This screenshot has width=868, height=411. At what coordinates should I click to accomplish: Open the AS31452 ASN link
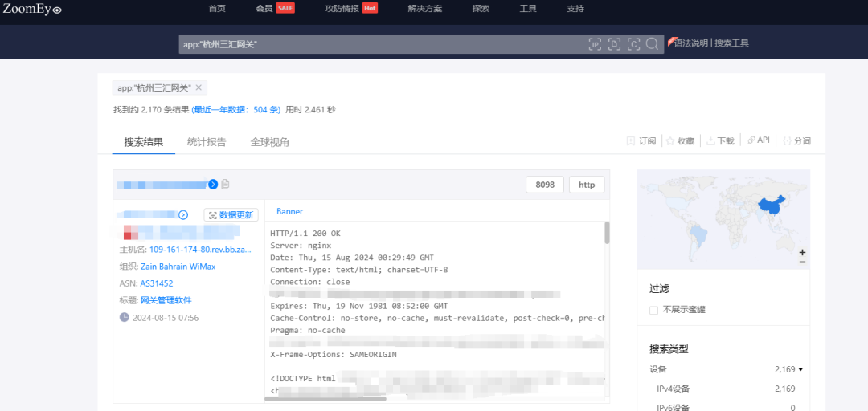coord(157,283)
